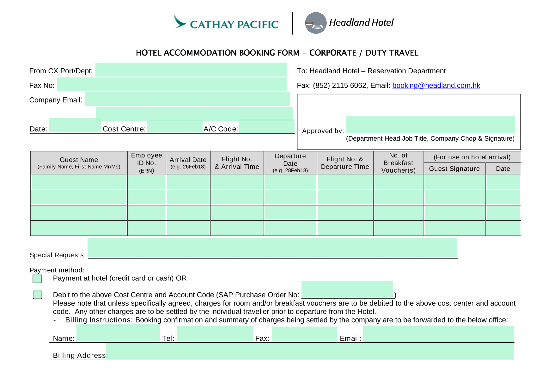Check the Debit to Cost Centre checkbox
This screenshot has width=554, height=392.
tap(37, 295)
